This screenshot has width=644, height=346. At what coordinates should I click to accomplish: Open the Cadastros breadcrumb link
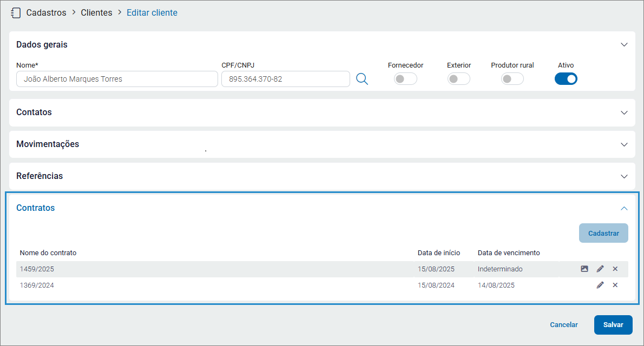(x=46, y=12)
